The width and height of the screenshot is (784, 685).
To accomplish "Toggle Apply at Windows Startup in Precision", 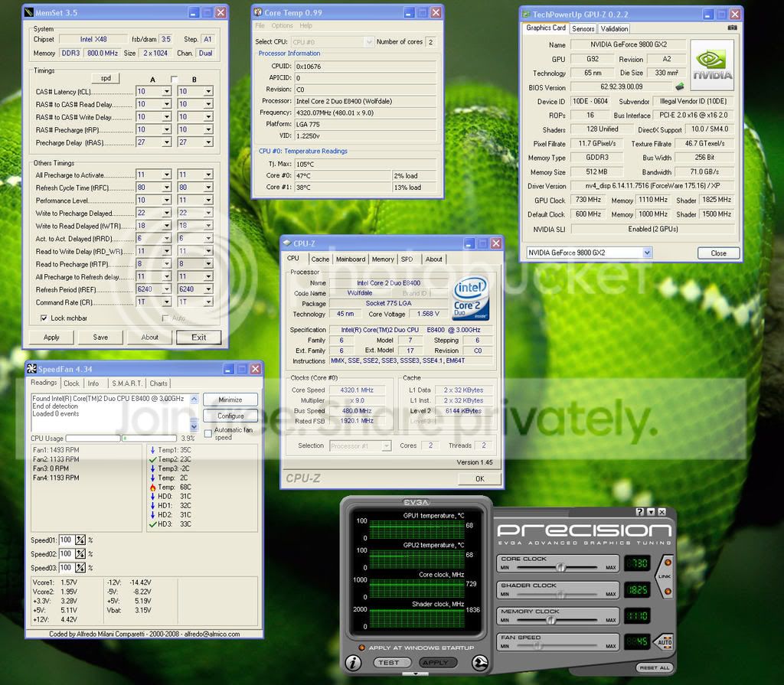I will [361, 647].
